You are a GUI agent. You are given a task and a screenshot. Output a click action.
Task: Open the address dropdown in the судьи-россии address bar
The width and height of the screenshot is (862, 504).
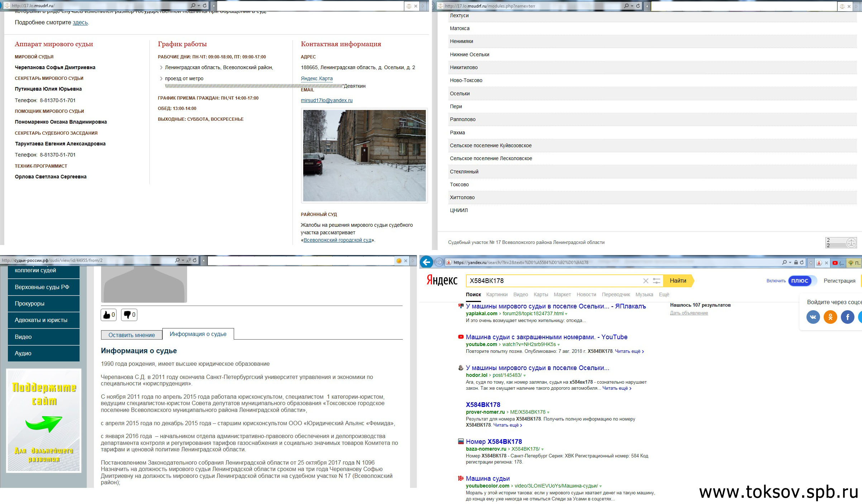click(183, 260)
